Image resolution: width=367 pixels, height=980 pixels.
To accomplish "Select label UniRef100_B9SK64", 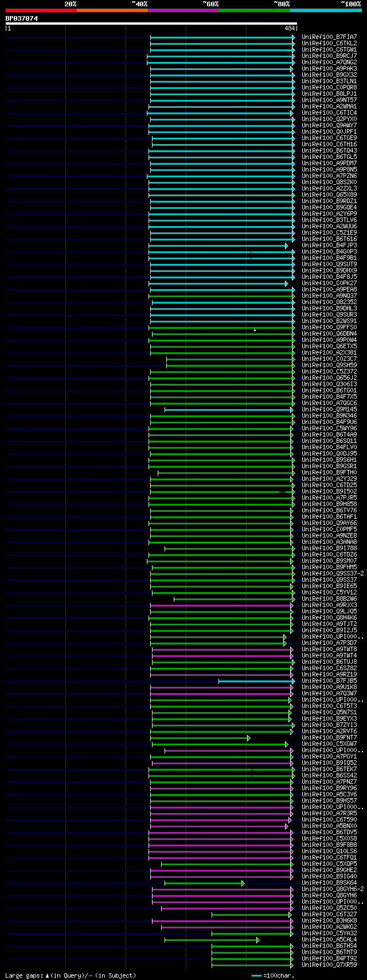I will point(329,883).
